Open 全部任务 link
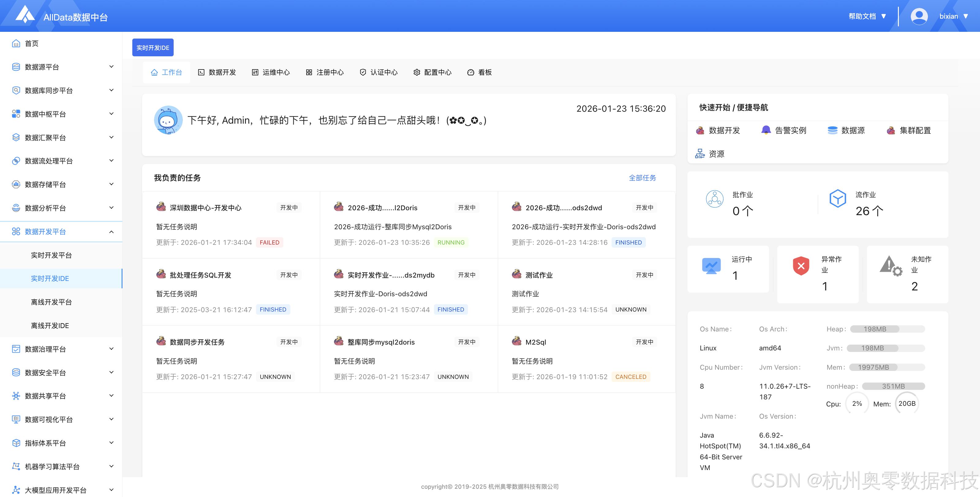 pyautogui.click(x=642, y=177)
